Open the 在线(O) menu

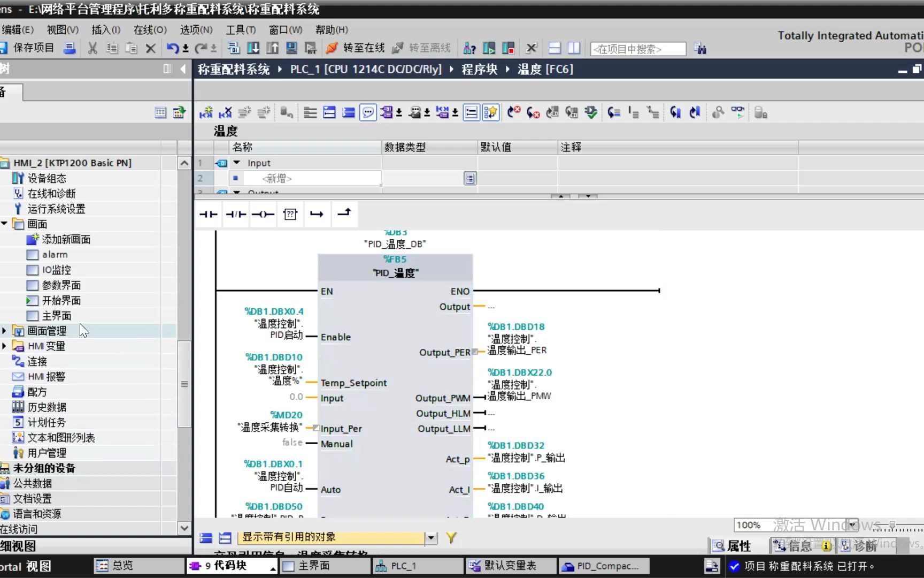(150, 30)
